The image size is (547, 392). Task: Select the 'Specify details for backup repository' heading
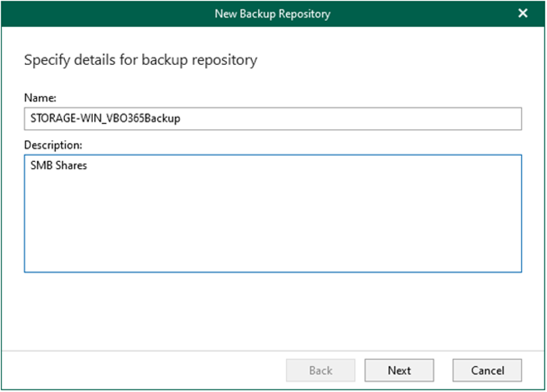click(140, 60)
